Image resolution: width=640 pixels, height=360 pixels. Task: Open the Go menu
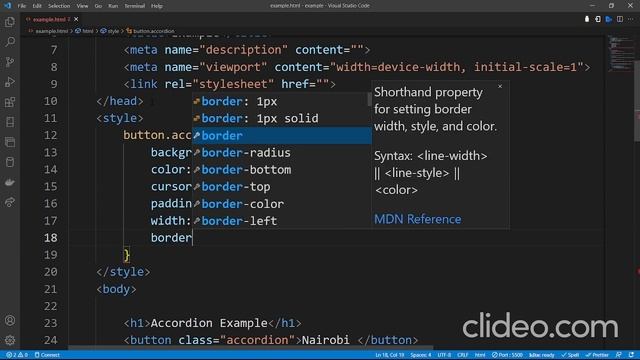coord(98,6)
